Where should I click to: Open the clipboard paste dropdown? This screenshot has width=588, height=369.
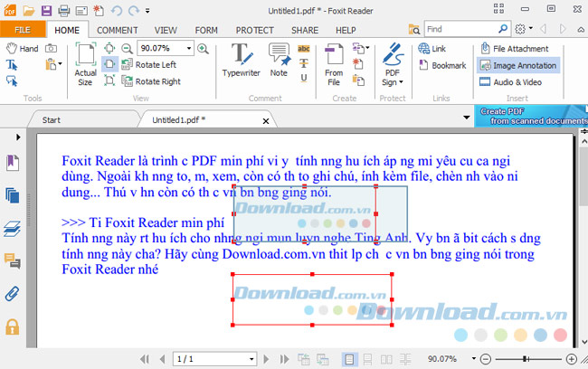(x=60, y=63)
